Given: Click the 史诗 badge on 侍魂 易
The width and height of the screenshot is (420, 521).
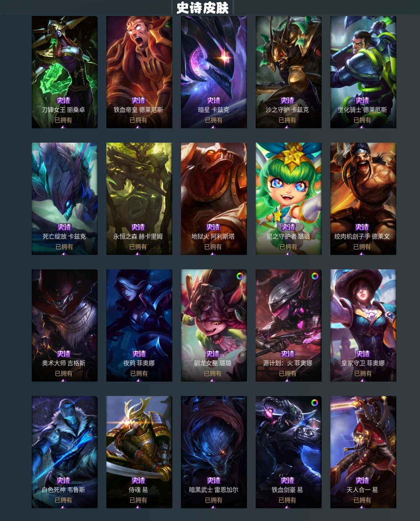Looking at the screenshot, I should click(138, 480).
